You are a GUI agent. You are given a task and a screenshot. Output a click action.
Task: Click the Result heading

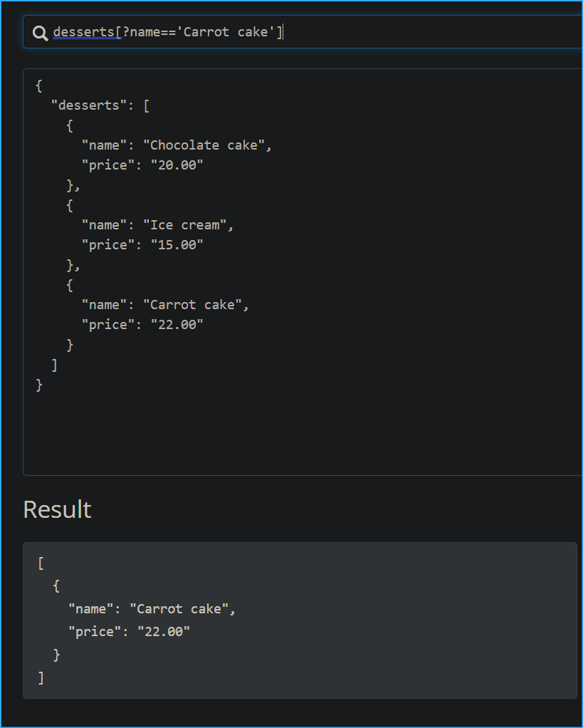point(57,509)
